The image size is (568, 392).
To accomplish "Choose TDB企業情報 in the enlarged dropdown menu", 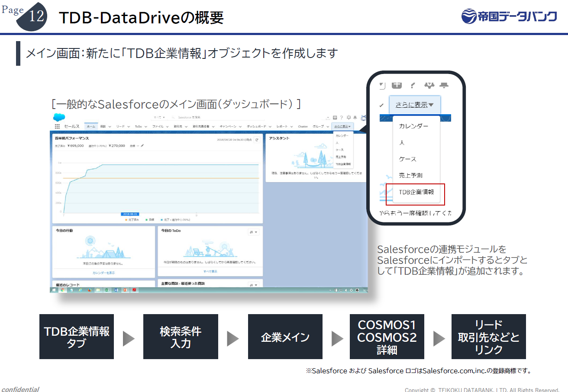I will [x=416, y=192].
